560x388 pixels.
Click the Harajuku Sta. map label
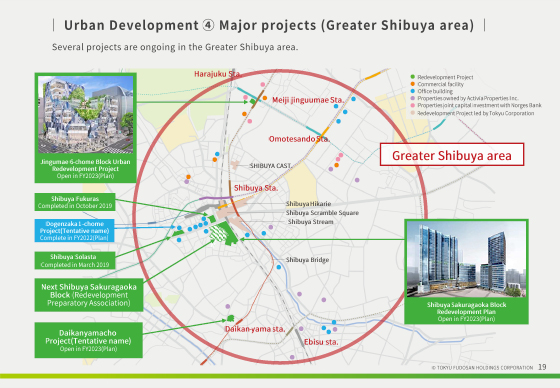[217, 74]
